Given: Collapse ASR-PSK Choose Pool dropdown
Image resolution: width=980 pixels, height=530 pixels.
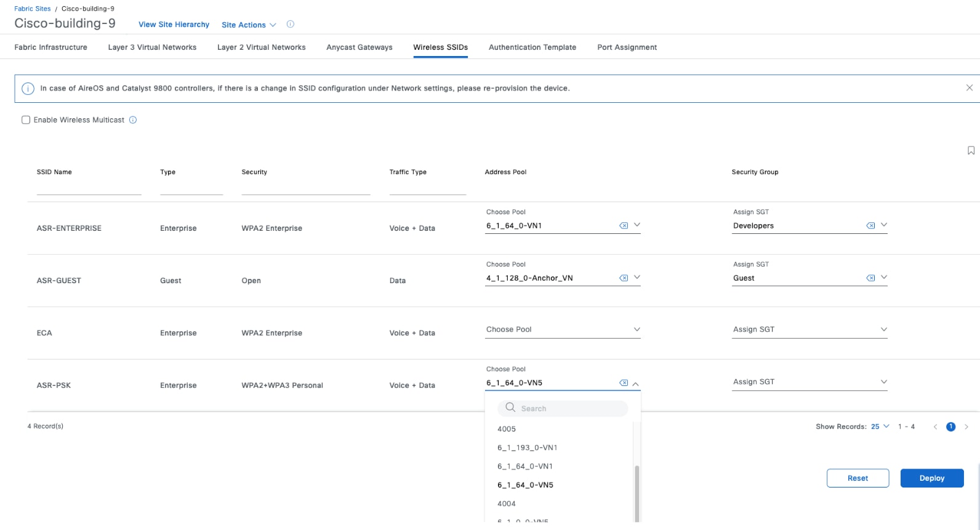Looking at the screenshot, I should click(636, 383).
